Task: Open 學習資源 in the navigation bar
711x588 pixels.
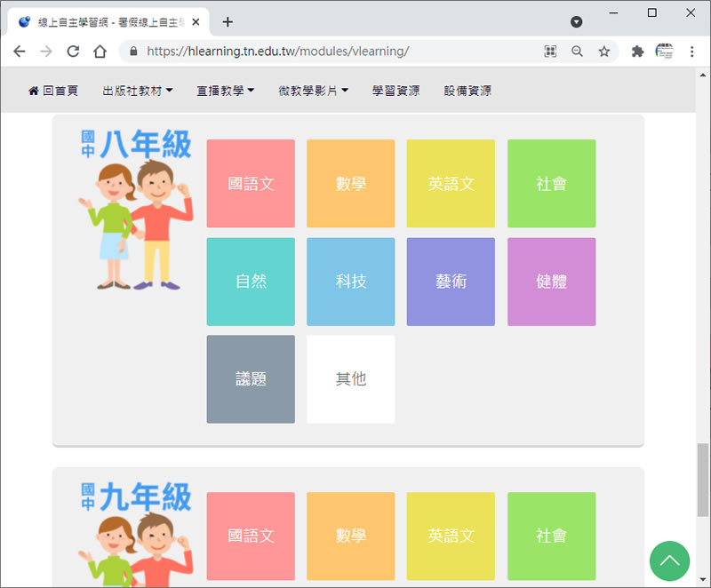Action: point(395,91)
